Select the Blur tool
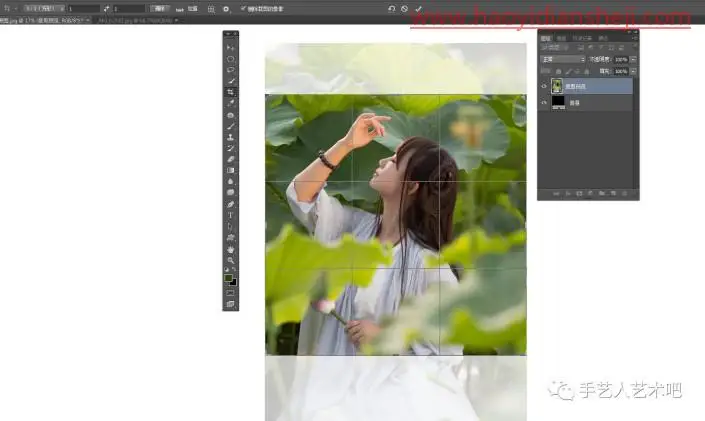The width and height of the screenshot is (705, 421). coord(231,181)
